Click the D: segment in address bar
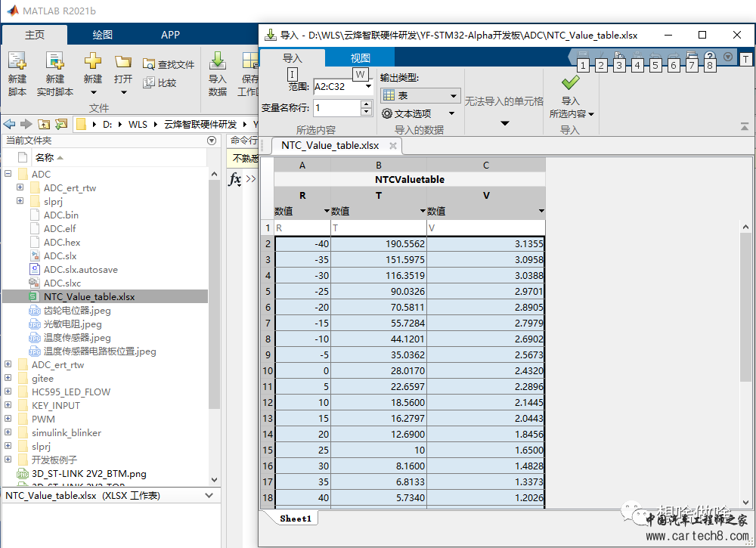Image resolution: width=756 pixels, height=548 pixels. pos(107,125)
